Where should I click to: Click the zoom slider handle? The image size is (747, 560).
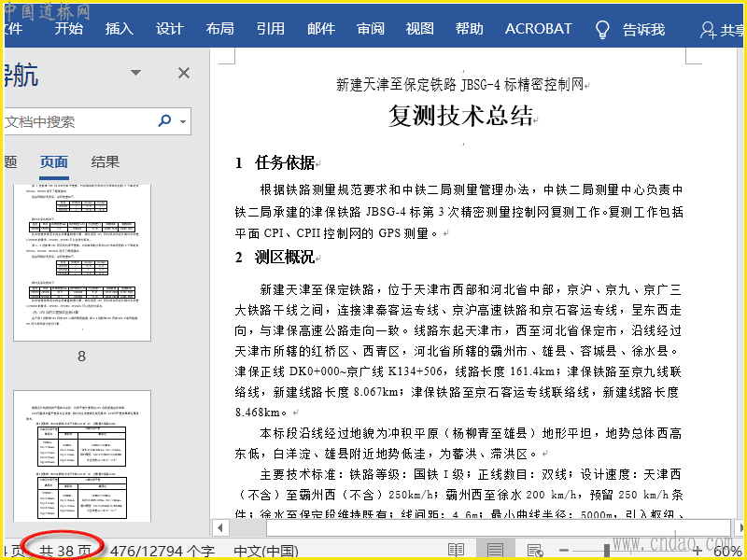click(606, 551)
